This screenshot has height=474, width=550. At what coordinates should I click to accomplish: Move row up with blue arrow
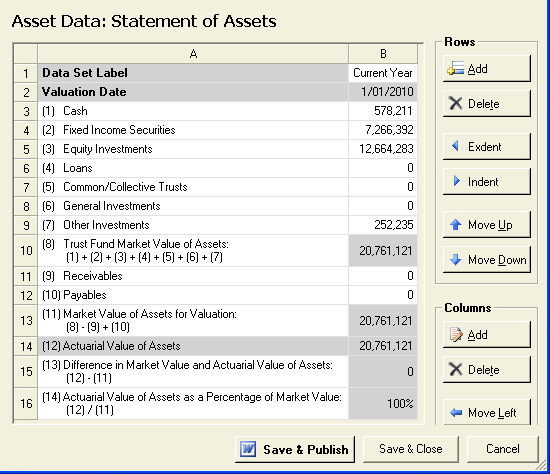tap(487, 225)
